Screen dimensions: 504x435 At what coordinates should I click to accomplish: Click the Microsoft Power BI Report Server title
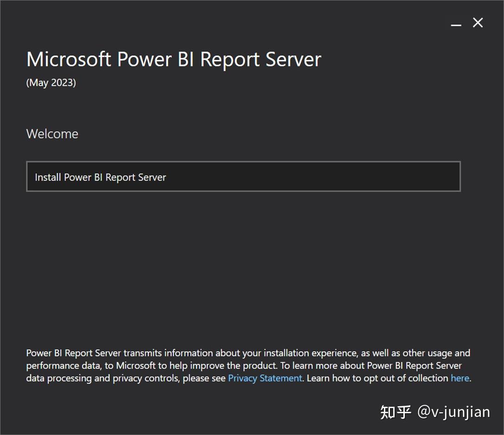pos(172,59)
